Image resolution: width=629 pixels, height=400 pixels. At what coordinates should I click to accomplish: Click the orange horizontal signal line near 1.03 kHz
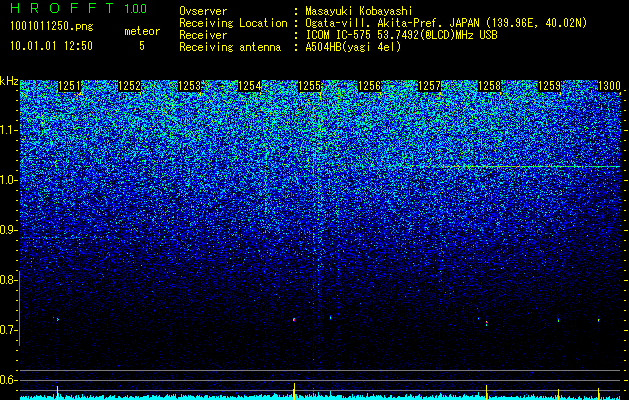click(x=515, y=166)
